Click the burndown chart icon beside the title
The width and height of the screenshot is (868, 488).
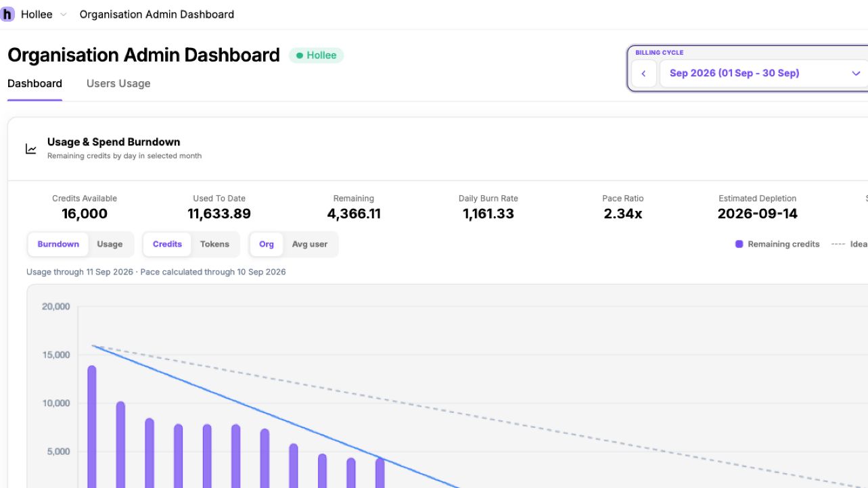(31, 149)
